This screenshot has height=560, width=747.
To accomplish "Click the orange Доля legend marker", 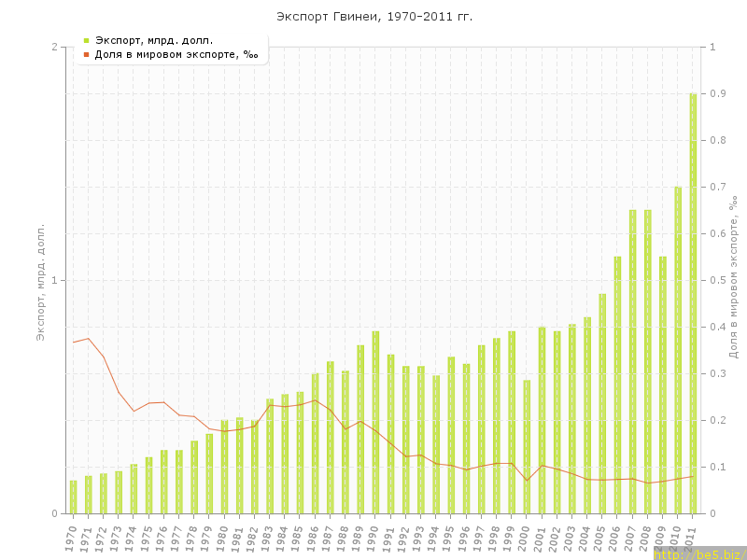I will (x=86, y=54).
